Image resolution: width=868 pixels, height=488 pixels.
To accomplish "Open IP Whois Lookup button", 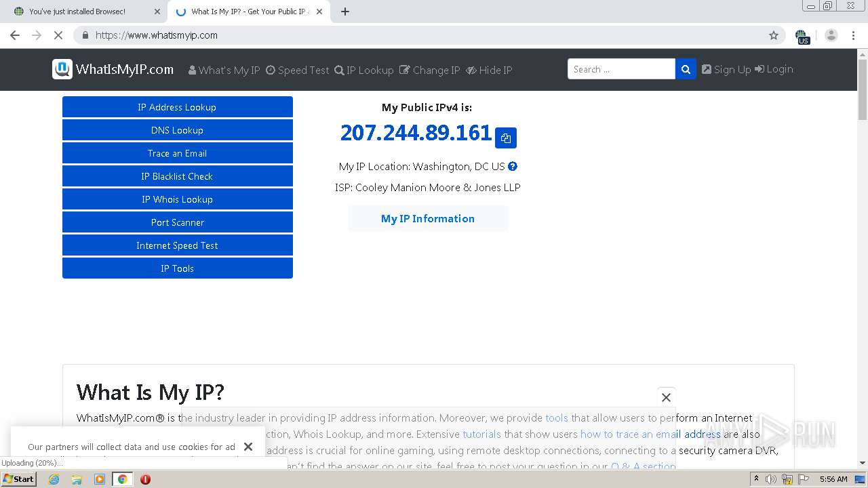I will tap(178, 199).
